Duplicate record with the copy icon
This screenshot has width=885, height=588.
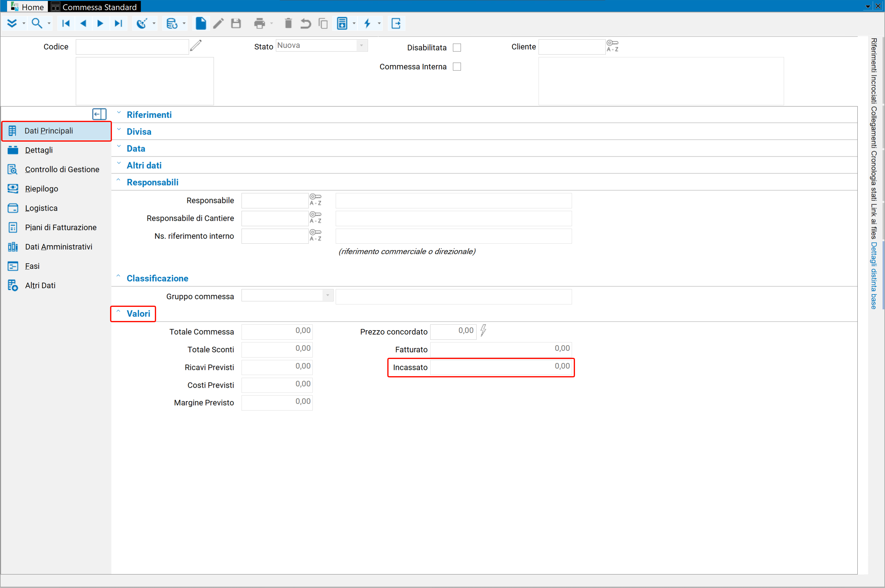pyautogui.click(x=323, y=23)
